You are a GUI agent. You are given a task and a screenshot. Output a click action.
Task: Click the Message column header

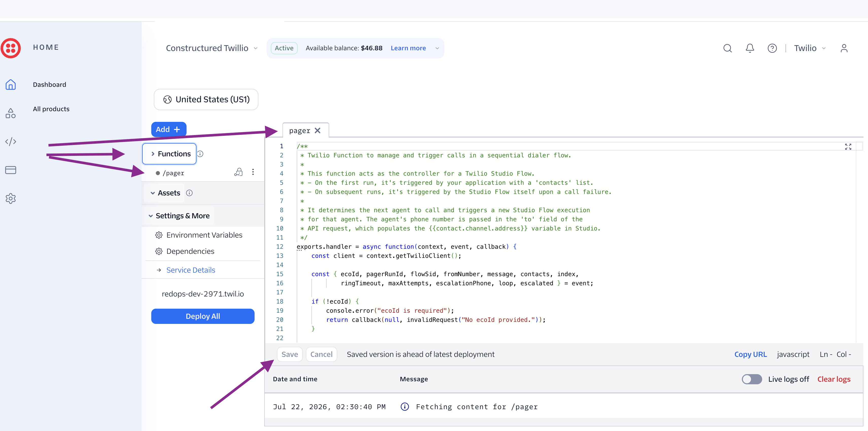[x=413, y=379]
